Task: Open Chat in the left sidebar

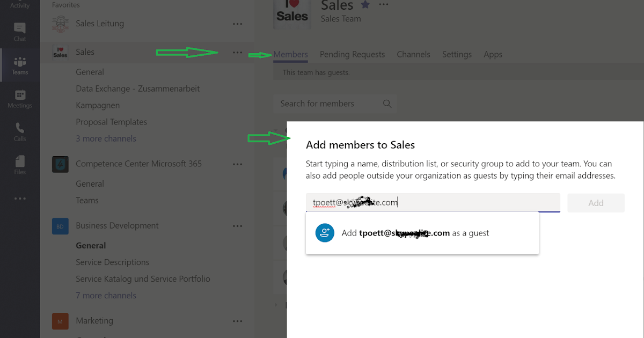Action: click(x=20, y=31)
